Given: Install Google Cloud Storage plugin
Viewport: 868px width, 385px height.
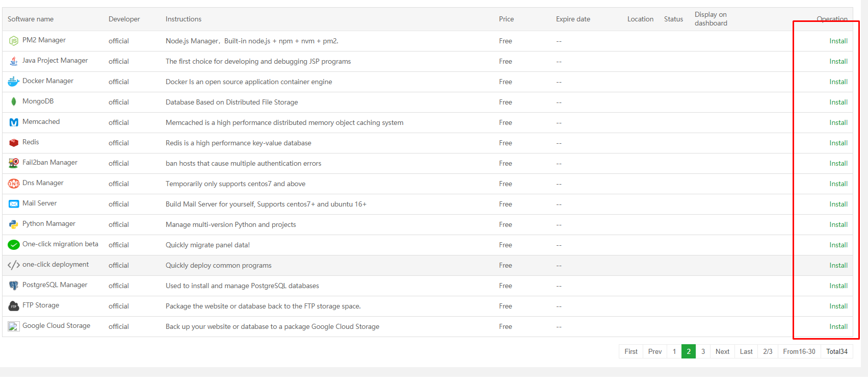Looking at the screenshot, I should (x=838, y=326).
